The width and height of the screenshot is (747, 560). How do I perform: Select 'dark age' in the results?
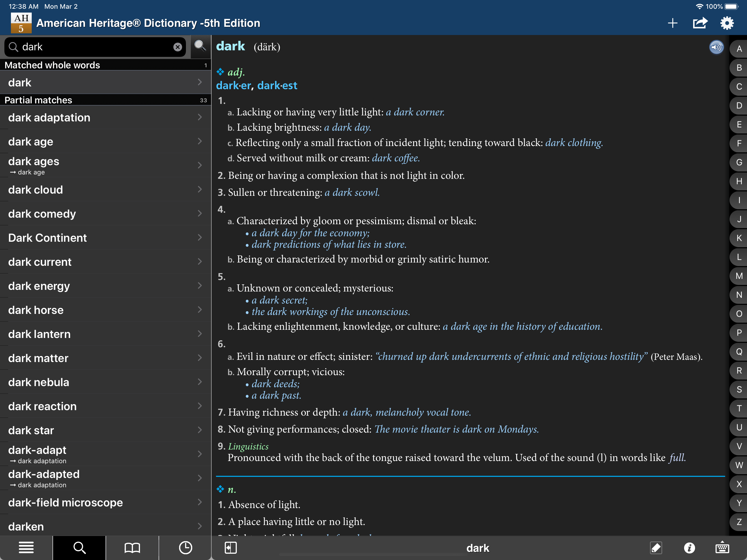pos(105,142)
